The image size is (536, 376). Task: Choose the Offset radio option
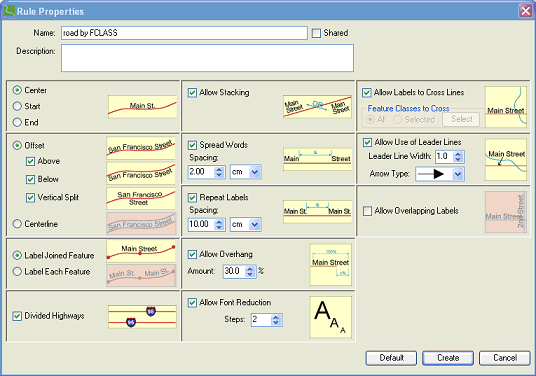click(17, 146)
